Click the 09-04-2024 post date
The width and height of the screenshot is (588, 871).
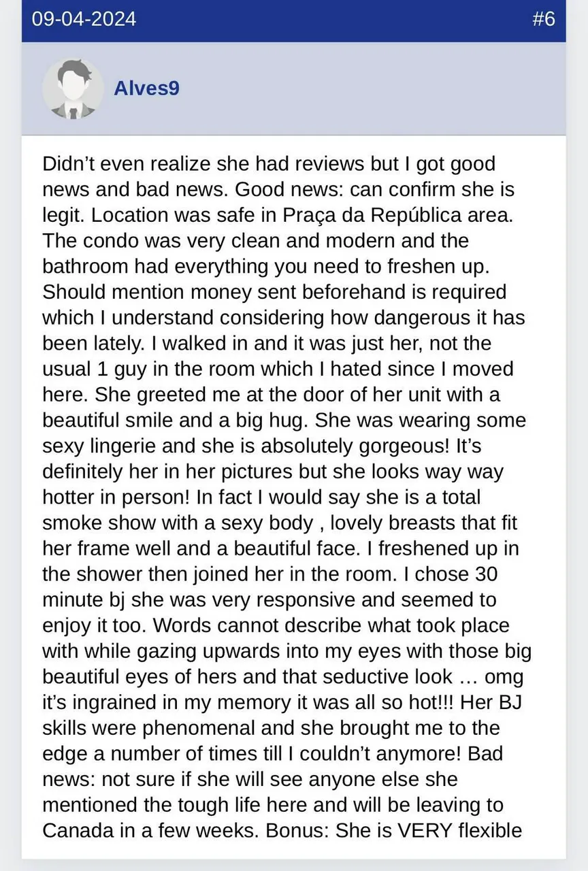coord(84,18)
